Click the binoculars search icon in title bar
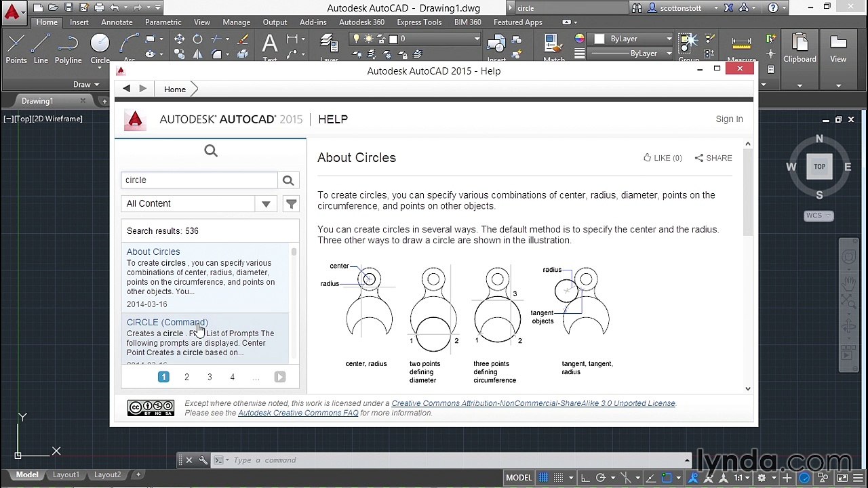 click(637, 8)
